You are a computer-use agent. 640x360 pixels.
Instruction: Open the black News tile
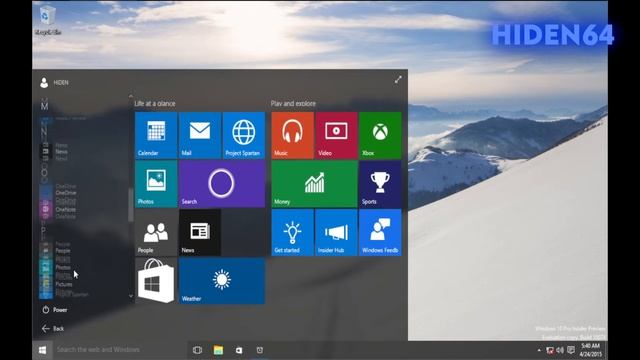[x=200, y=232]
